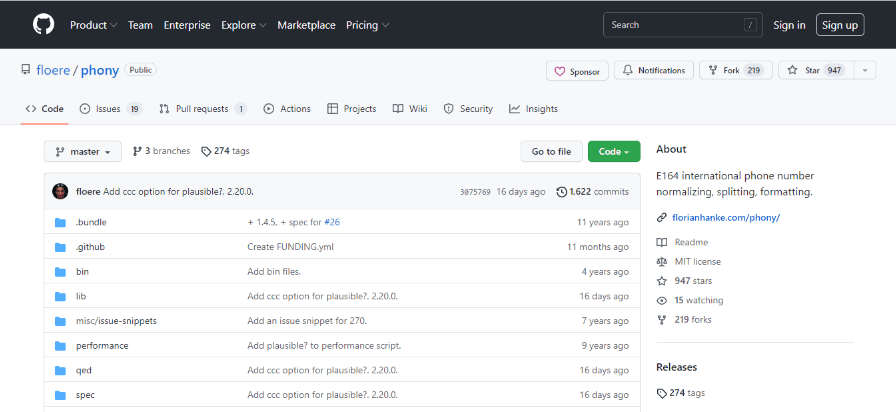Viewport: 896px width, 412px height.
Task: Expand the master branch dropdown
Action: [x=82, y=151]
